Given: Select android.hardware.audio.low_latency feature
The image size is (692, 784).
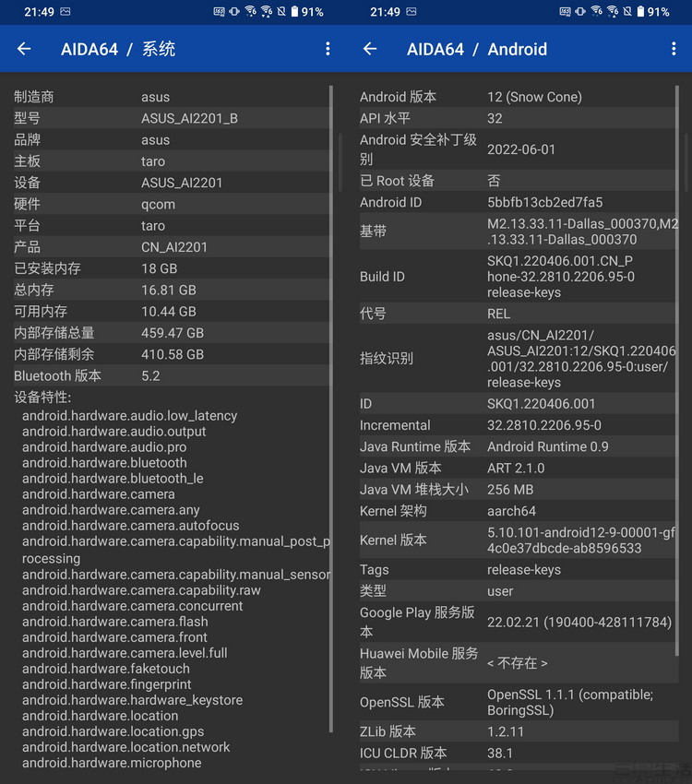Looking at the screenshot, I should pyautogui.click(x=129, y=415).
